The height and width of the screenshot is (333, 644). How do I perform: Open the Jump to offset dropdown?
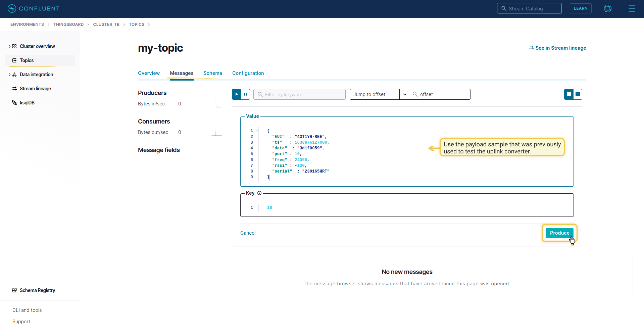(404, 94)
